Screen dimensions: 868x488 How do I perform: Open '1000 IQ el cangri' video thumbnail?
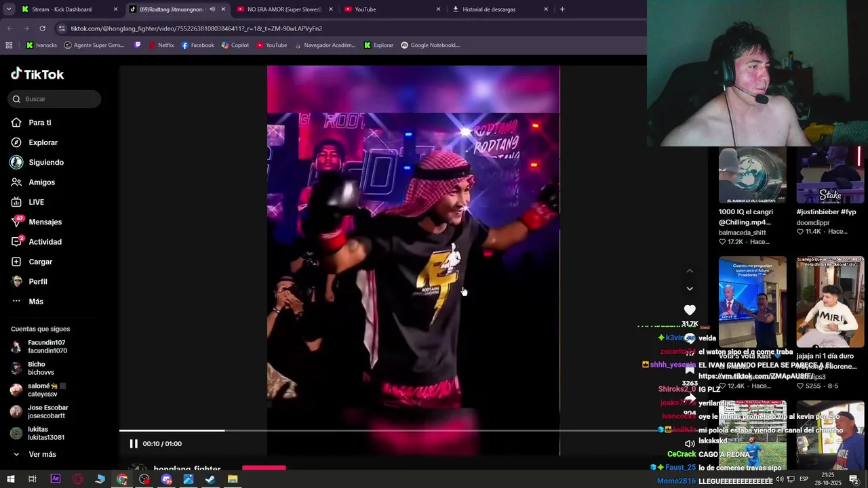pyautogui.click(x=753, y=175)
